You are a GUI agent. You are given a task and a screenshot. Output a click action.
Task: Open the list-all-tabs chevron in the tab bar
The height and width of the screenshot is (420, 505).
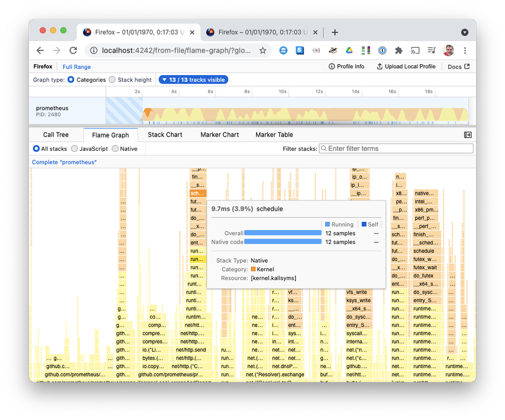click(x=464, y=32)
